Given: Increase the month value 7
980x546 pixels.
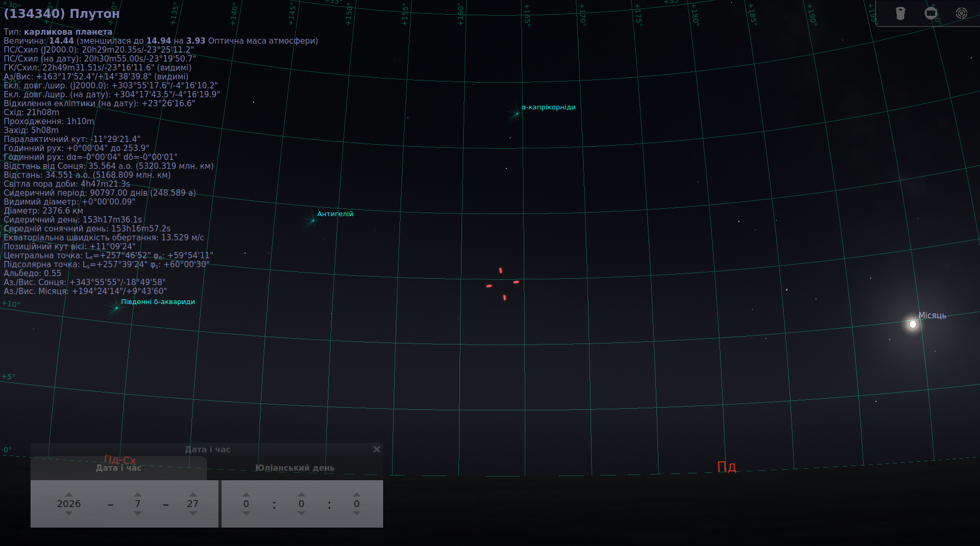Looking at the screenshot, I should (x=138, y=494).
